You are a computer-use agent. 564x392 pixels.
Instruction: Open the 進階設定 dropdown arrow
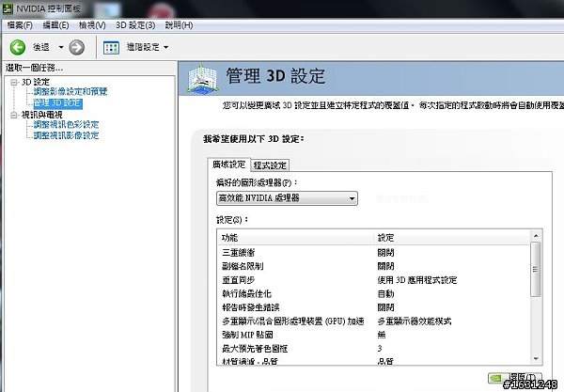(x=165, y=47)
